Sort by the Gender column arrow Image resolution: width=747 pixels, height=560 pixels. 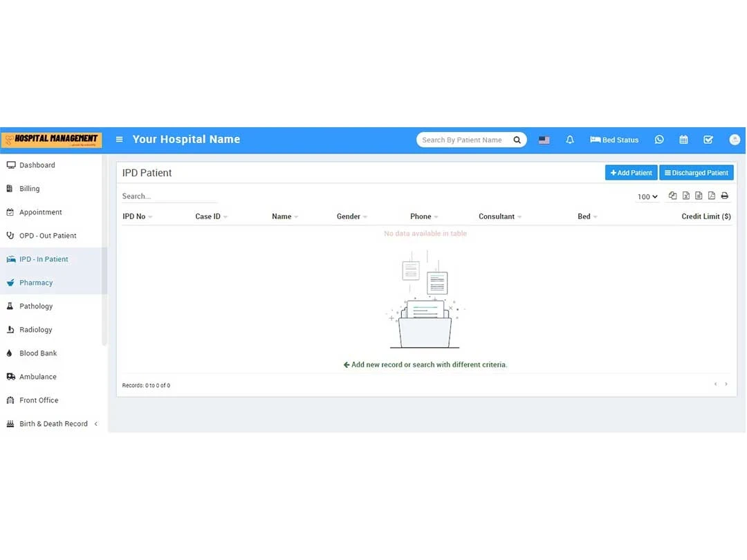(x=365, y=216)
